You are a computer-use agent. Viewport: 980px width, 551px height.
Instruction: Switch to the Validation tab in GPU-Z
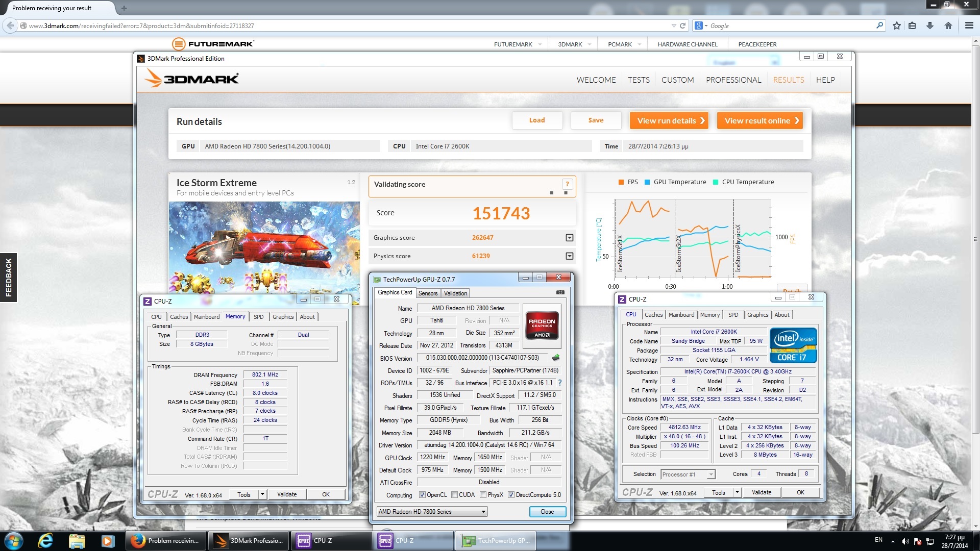pos(455,293)
